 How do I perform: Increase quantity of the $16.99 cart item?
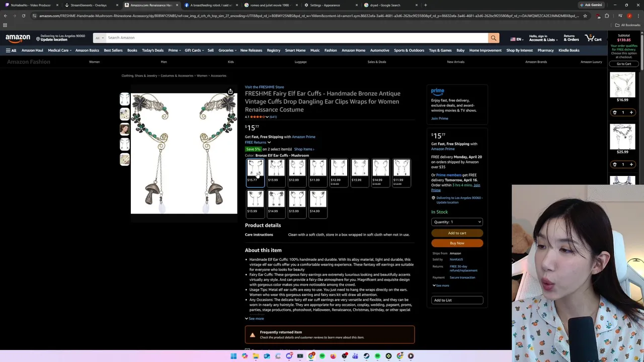(x=631, y=113)
